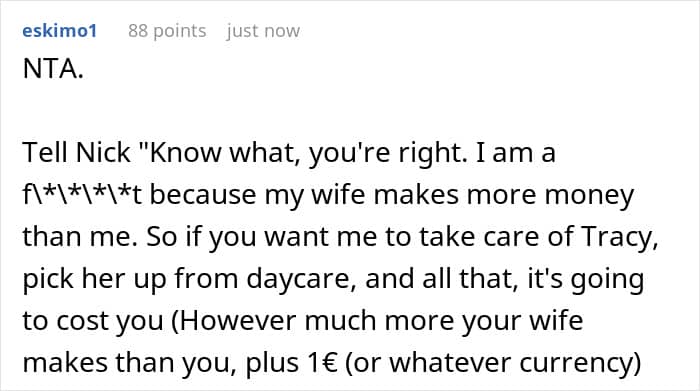Click the name Nick in comment
This screenshot has width=700, height=391.
click(103, 153)
